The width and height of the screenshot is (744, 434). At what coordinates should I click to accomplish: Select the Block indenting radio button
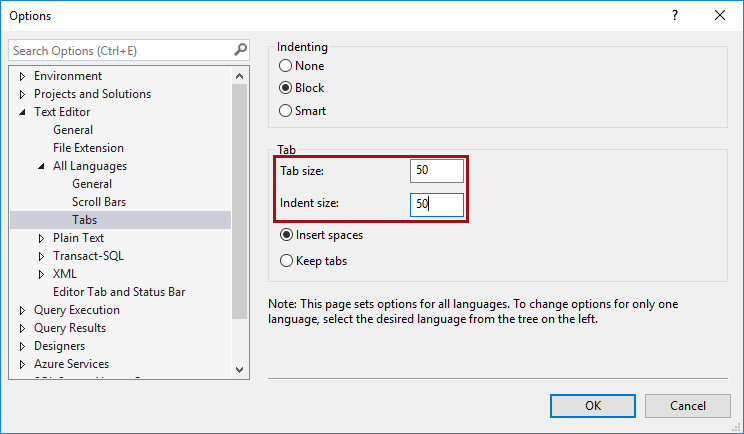pos(286,88)
